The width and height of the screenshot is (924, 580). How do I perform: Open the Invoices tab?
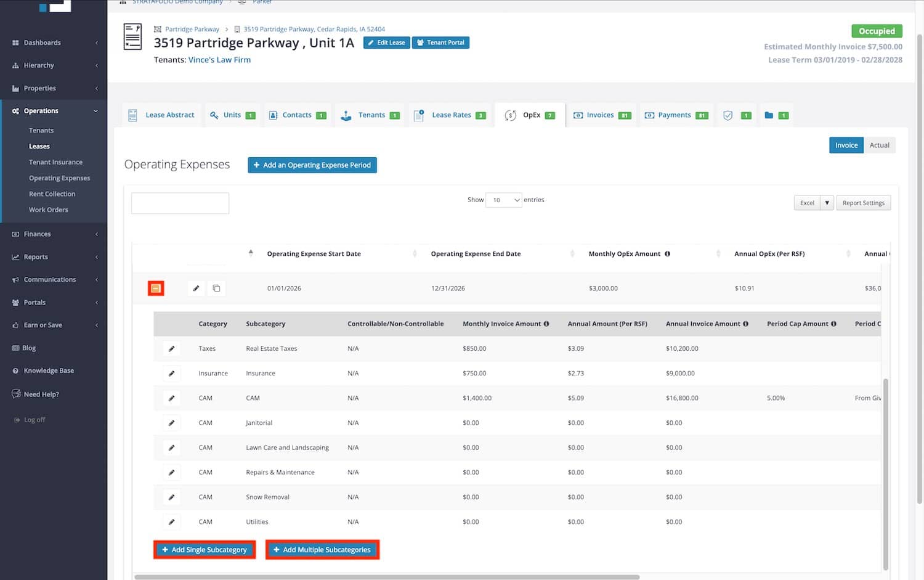tap(601, 115)
